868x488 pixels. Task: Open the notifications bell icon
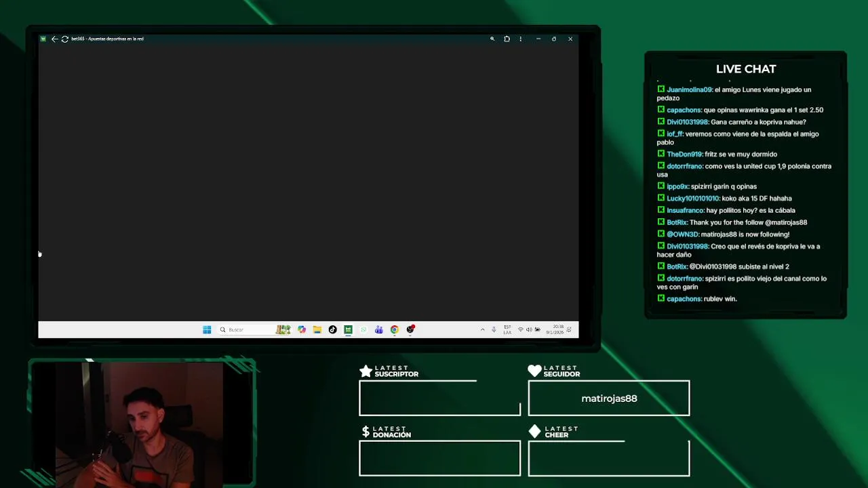click(570, 329)
